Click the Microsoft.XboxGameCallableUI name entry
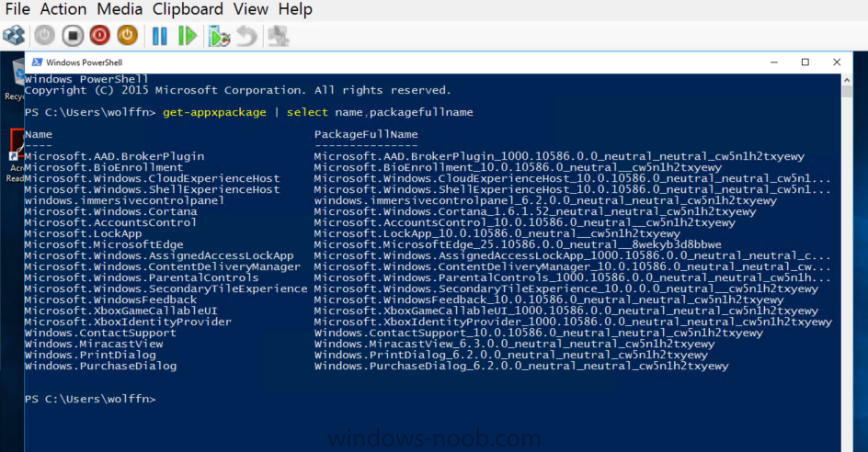 tap(120, 311)
